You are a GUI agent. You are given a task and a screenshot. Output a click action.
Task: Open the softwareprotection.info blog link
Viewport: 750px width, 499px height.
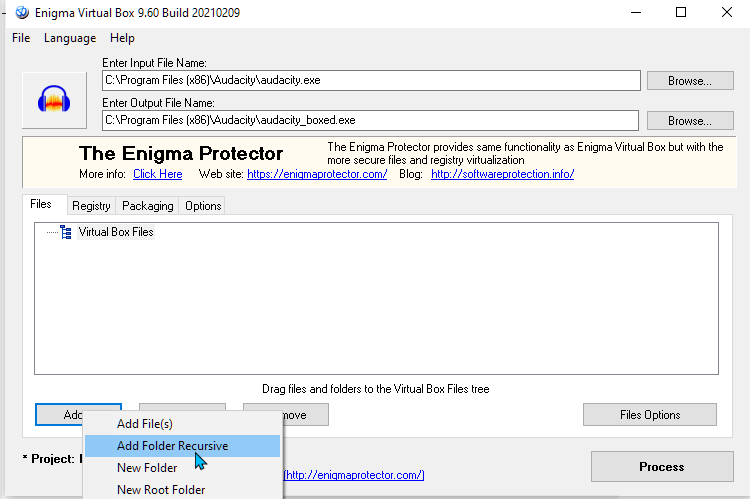502,174
